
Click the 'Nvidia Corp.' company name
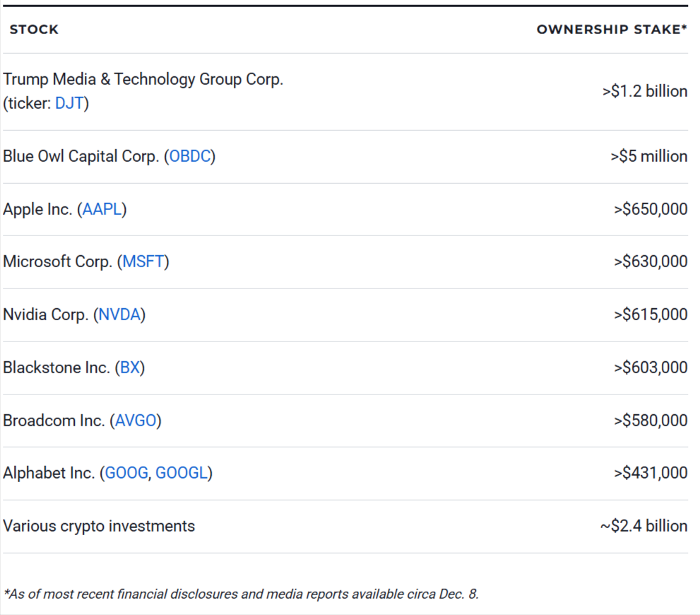(x=45, y=315)
